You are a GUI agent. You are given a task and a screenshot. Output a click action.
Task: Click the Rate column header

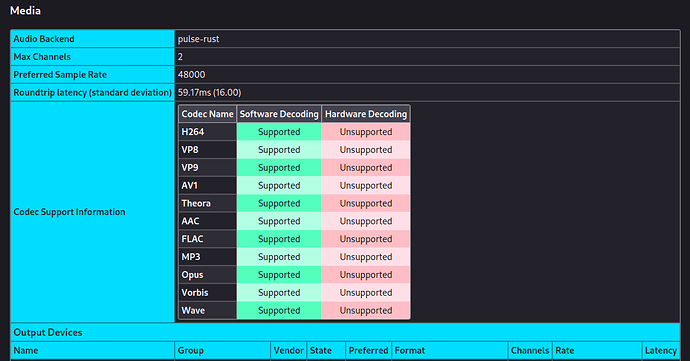click(597, 350)
